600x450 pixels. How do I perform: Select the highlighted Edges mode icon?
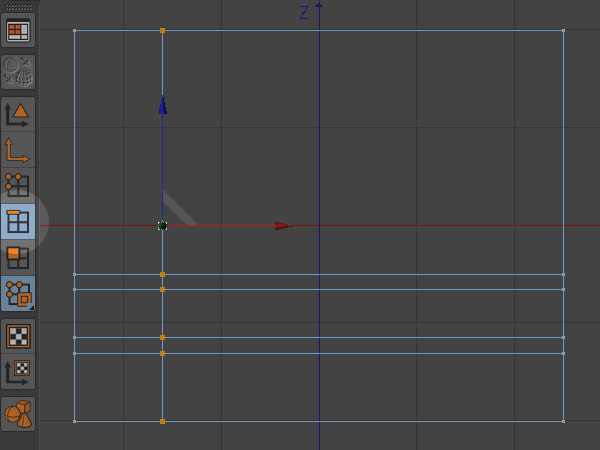(18, 222)
